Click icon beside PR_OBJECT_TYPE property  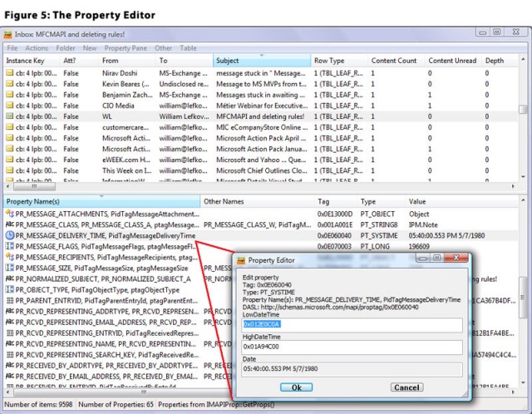(x=9, y=290)
